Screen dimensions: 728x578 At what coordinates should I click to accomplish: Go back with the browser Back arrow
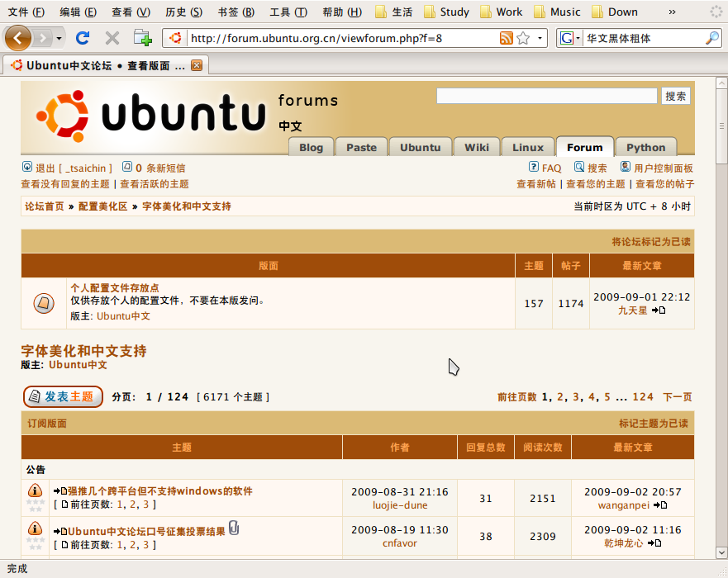pyautogui.click(x=17, y=38)
